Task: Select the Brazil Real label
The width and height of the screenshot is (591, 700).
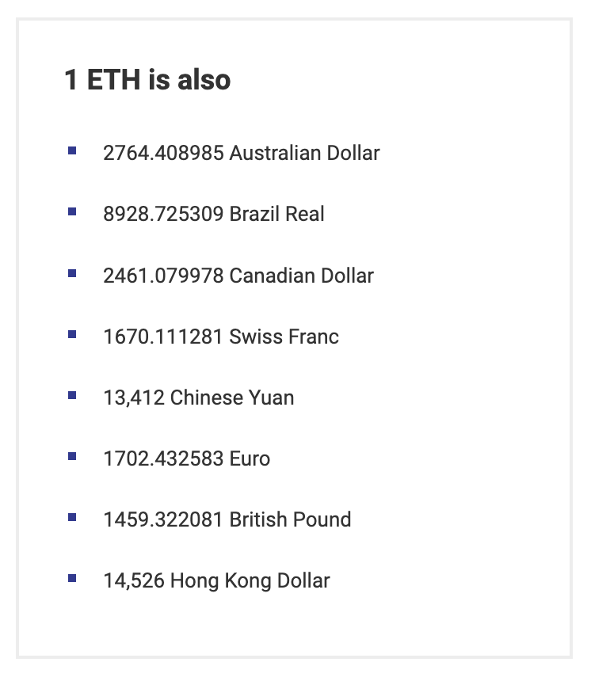Action: (276, 214)
